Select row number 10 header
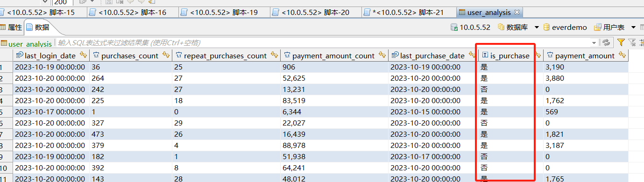The image size is (644, 182). pyautogui.click(x=6, y=168)
